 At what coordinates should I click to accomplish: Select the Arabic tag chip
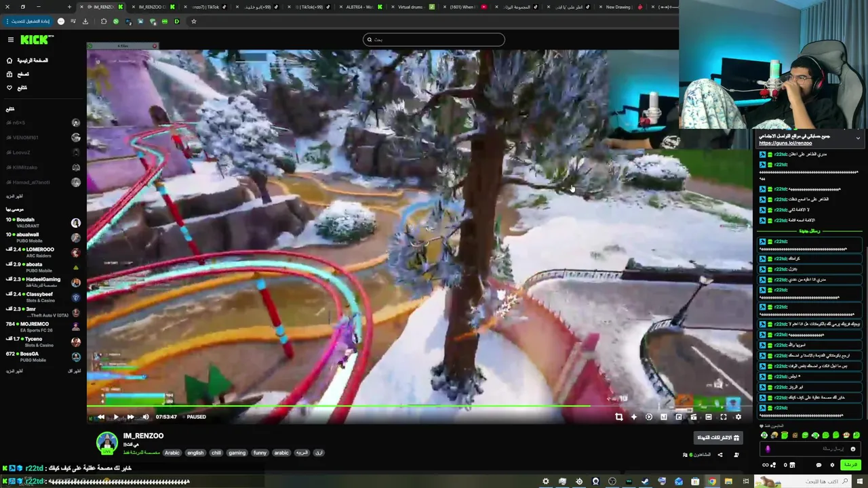click(172, 453)
